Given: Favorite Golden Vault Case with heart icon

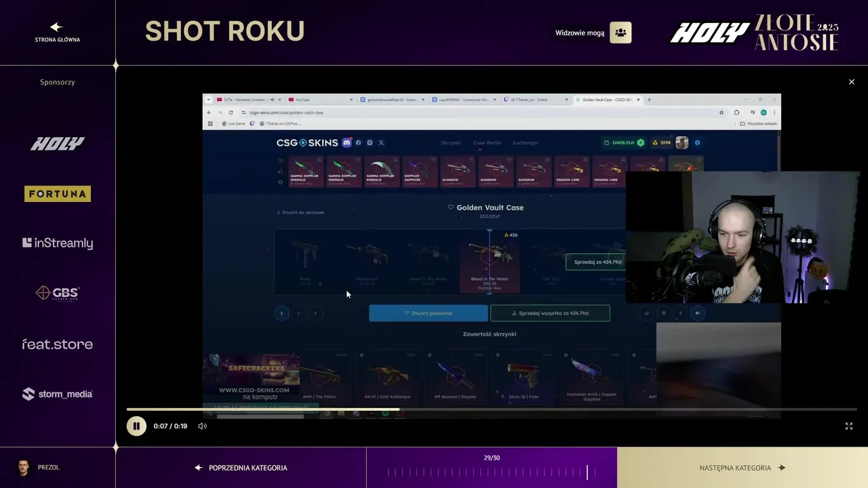Looking at the screenshot, I should 451,207.
